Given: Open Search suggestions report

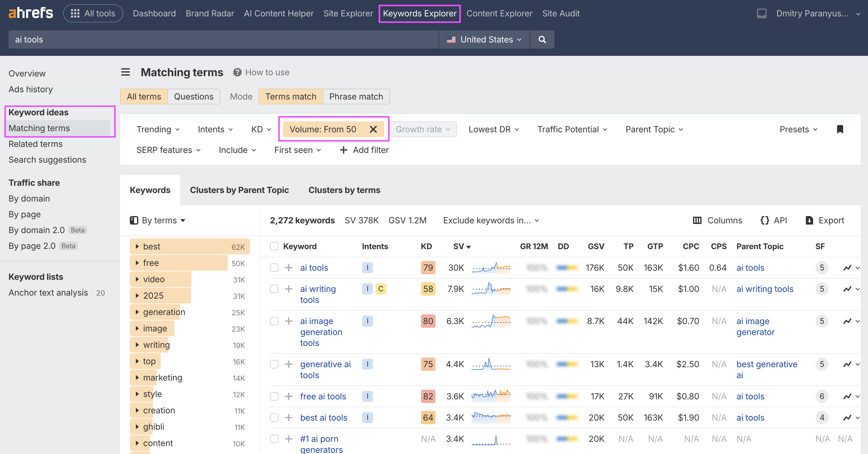Looking at the screenshot, I should point(47,160).
